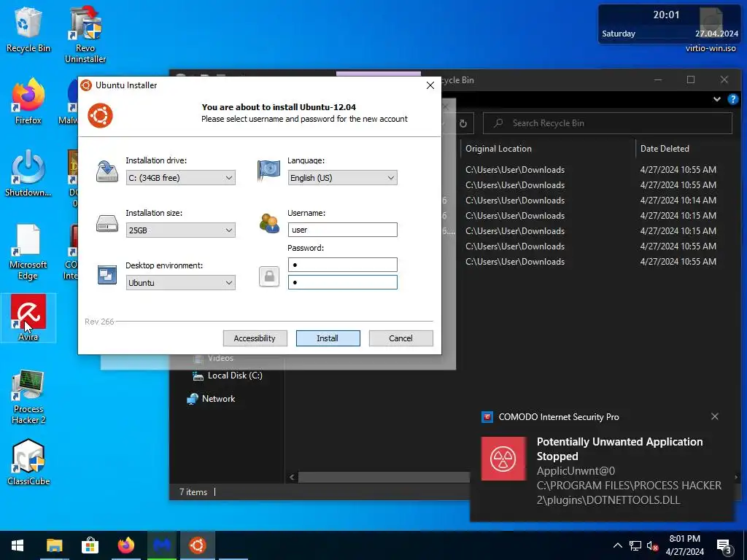The image size is (747, 560).
Task: Click the installation drive icon
Action: (107, 171)
